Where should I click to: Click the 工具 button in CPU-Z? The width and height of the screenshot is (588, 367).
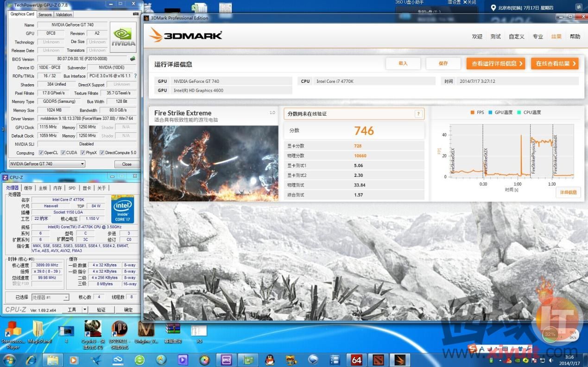click(72, 310)
